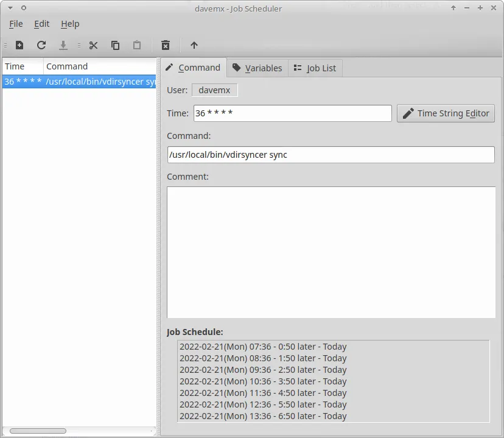Switch to the Job List tab
Image resolution: width=504 pixels, height=438 pixels.
315,68
